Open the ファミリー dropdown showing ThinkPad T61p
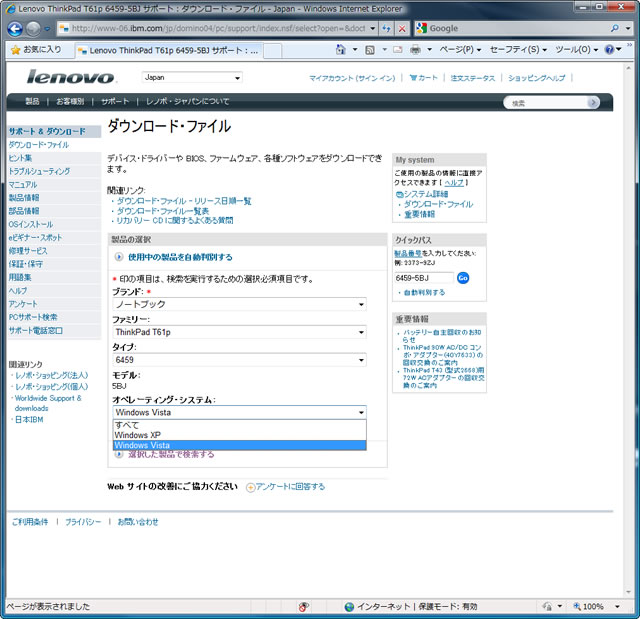Viewport: 640px width, 619px height. point(239,332)
